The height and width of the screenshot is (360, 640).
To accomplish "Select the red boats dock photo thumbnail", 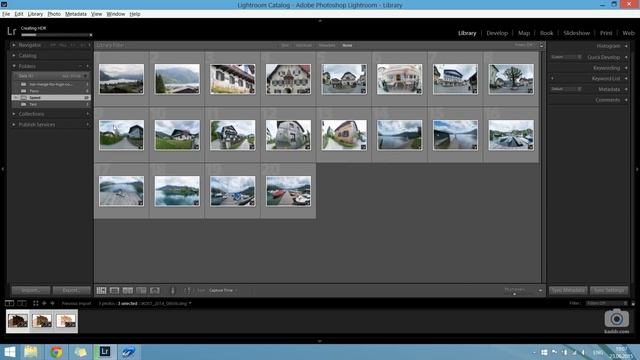I will coord(288,191).
